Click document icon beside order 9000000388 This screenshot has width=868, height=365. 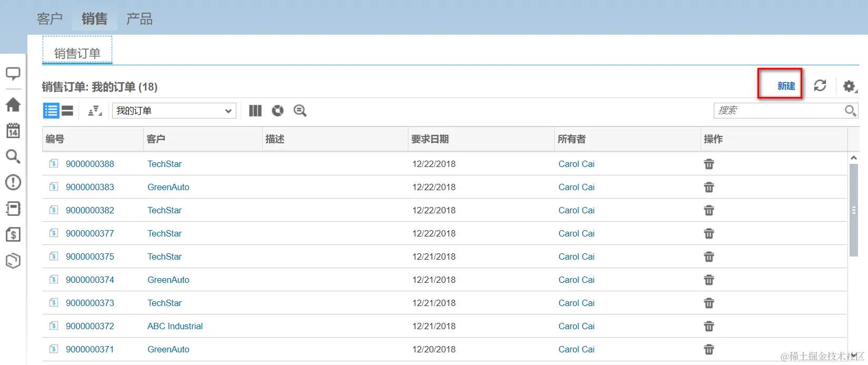[x=54, y=163]
